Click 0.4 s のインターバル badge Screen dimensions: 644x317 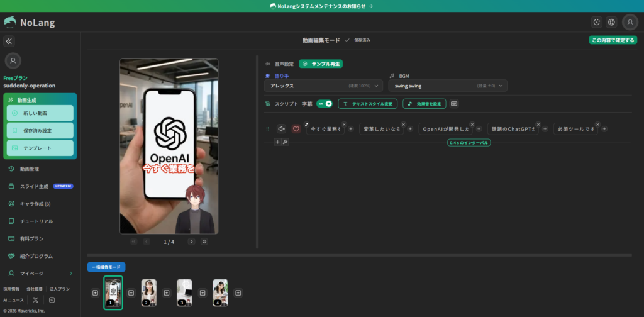(x=469, y=143)
